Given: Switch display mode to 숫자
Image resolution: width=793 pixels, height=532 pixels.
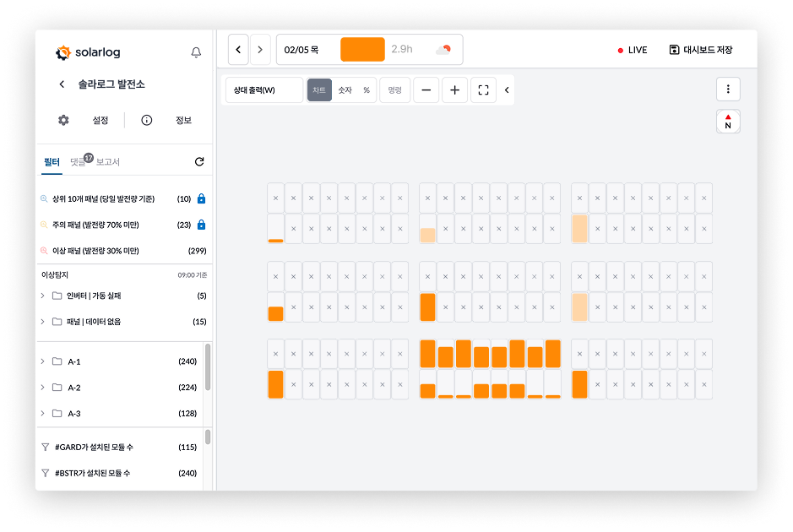Looking at the screenshot, I should click(345, 90).
